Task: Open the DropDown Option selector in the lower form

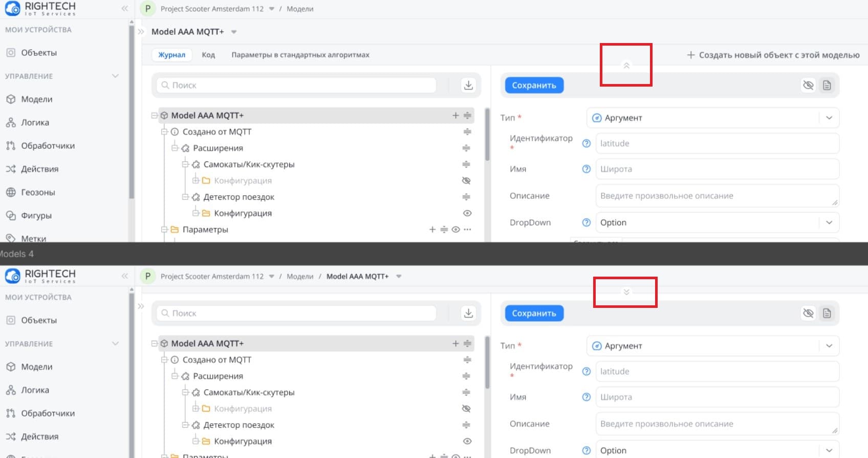Action: (717, 450)
